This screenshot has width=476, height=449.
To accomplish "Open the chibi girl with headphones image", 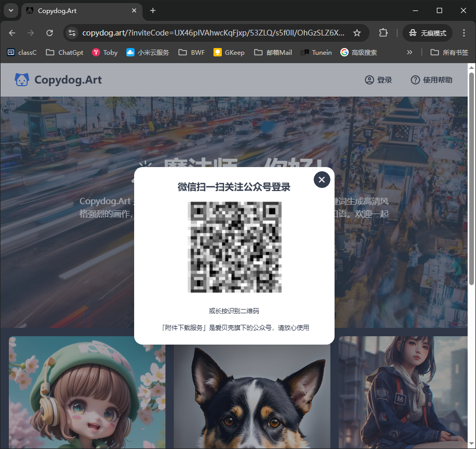I will tap(87, 392).
